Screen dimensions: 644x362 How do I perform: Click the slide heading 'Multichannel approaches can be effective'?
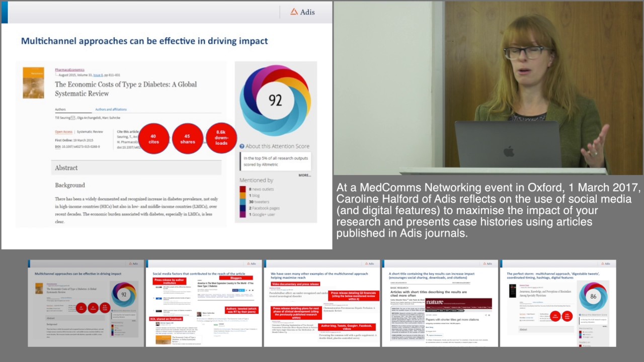(144, 41)
